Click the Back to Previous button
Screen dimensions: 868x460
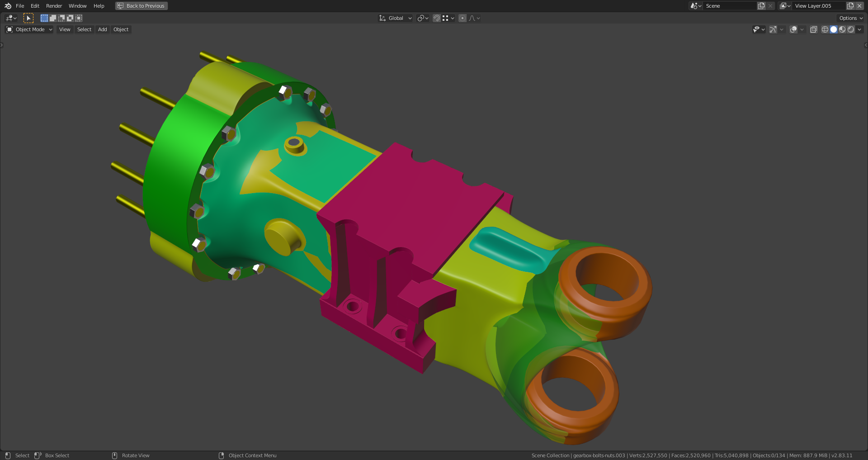[142, 6]
